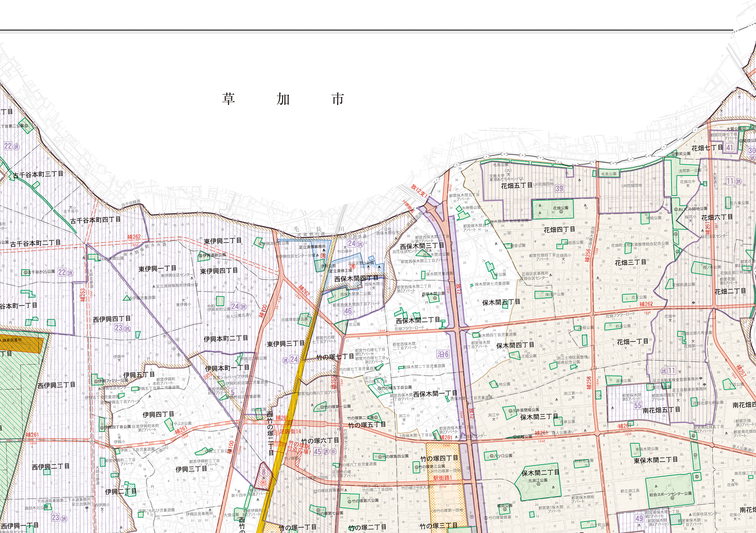Click the boxed number 49 at bottom right
The height and width of the screenshot is (533, 756).
[639, 518]
